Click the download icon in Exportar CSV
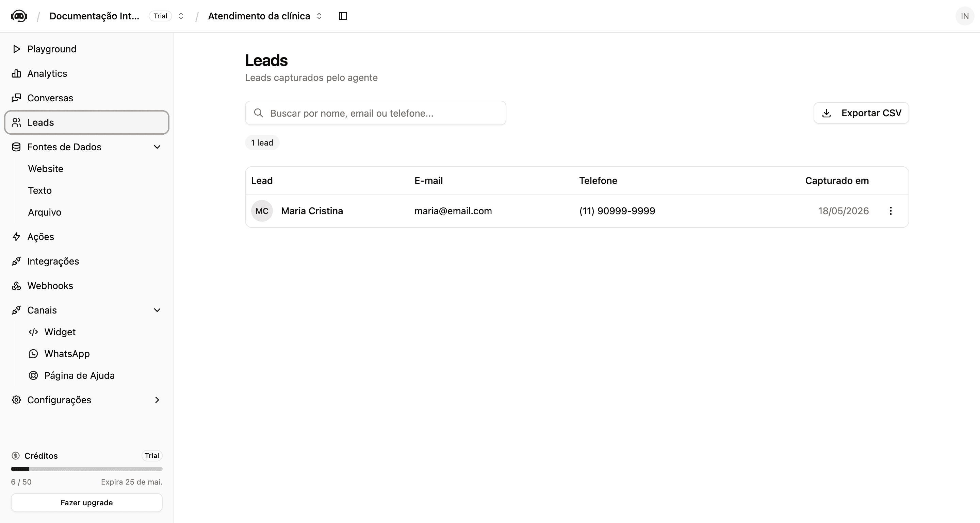980x523 pixels. (826, 113)
